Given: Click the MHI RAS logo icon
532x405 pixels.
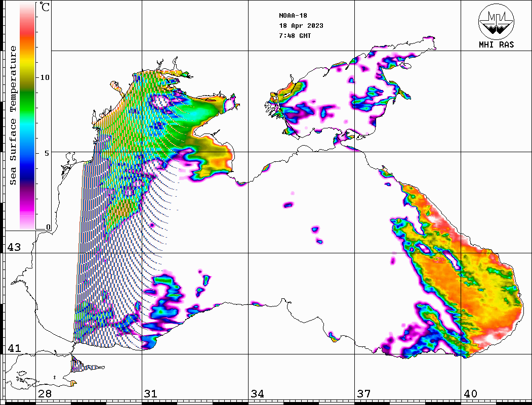Looking at the screenshot, I should 496,21.
